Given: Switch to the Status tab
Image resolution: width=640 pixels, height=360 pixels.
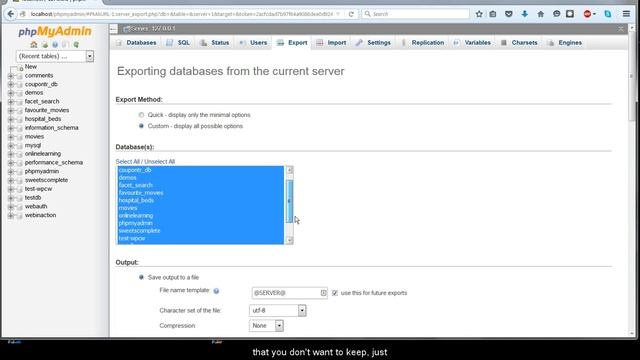Looking at the screenshot, I should click(215, 43).
